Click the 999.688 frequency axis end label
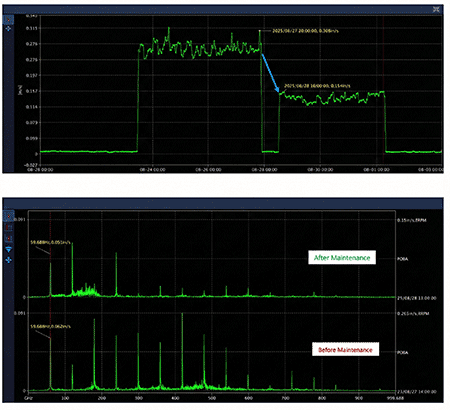The height and width of the screenshot is (410, 450). (x=395, y=398)
